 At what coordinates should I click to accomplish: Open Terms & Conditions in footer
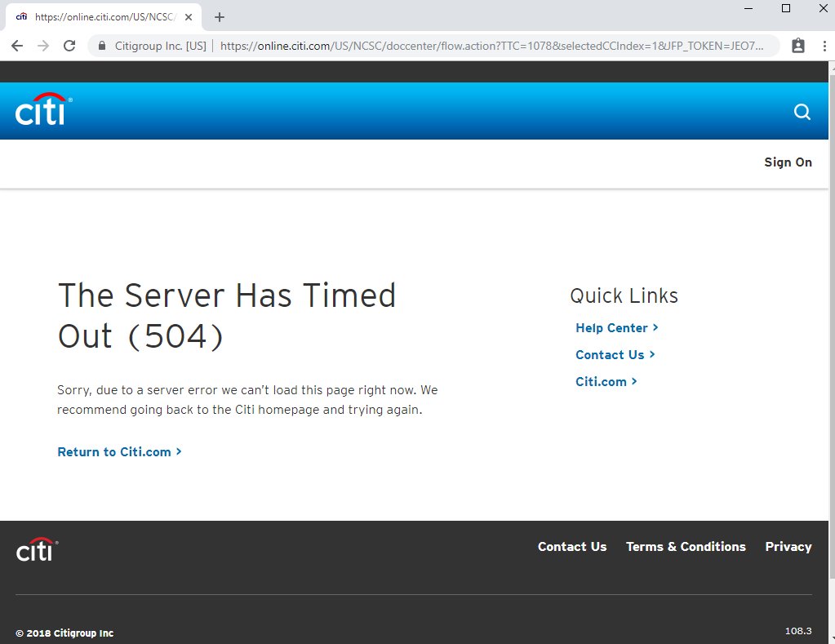686,547
